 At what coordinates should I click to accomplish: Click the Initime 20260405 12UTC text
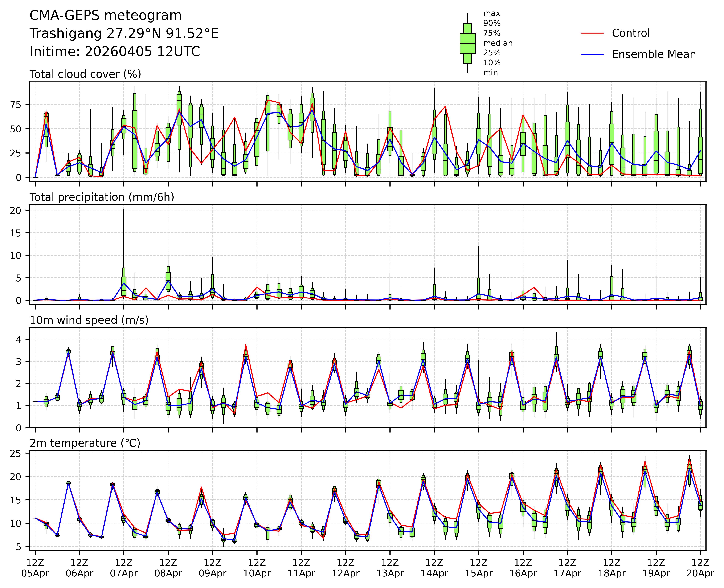(x=115, y=52)
